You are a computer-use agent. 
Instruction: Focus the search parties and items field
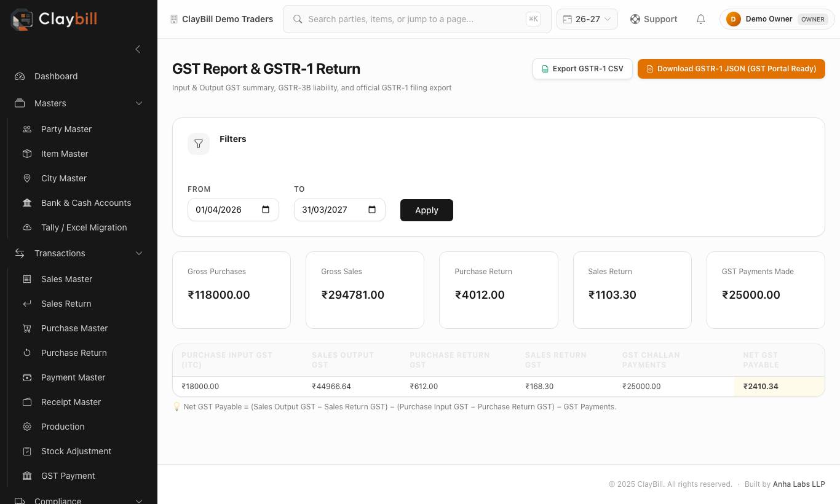click(417, 19)
